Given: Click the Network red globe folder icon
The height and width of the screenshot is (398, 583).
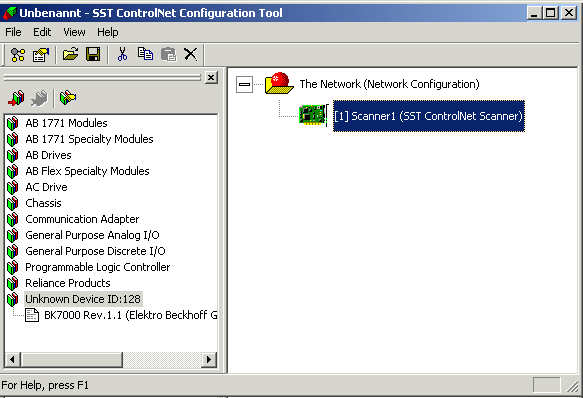Looking at the screenshot, I should (x=279, y=83).
